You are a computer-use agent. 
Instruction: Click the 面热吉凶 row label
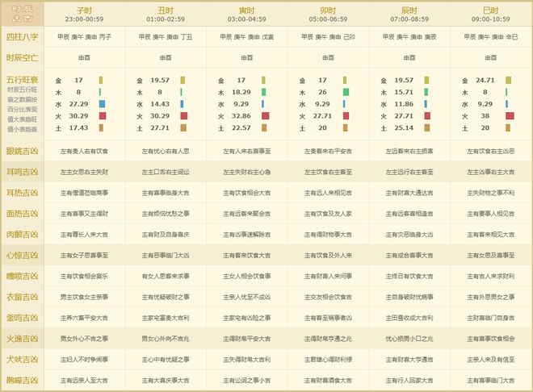tap(22, 214)
